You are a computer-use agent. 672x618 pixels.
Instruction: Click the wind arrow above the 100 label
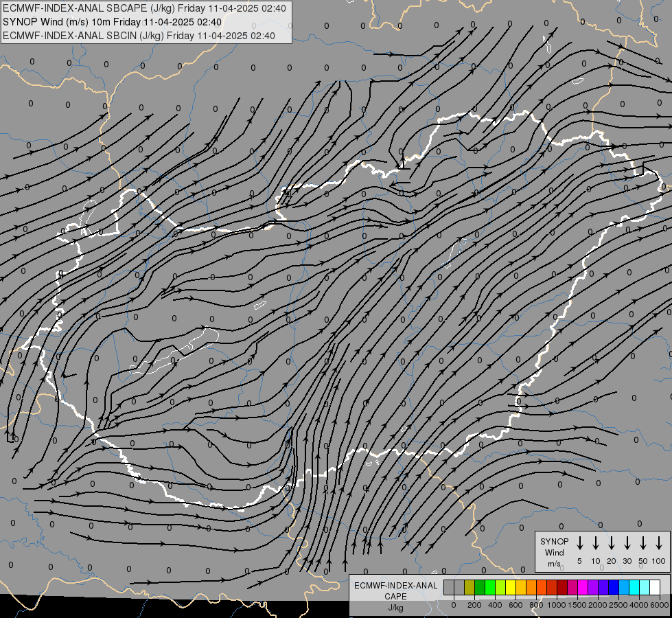(x=659, y=543)
